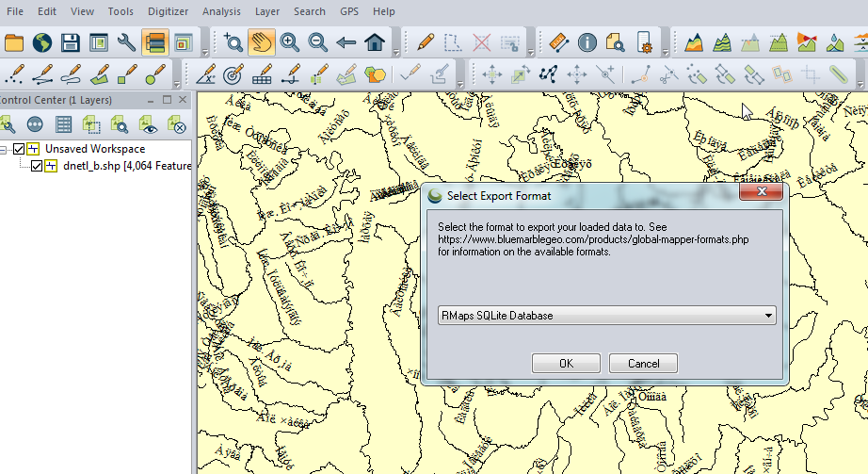Activate the Pan hand tool
Viewport: 868px width, 474px height.
pos(262,42)
